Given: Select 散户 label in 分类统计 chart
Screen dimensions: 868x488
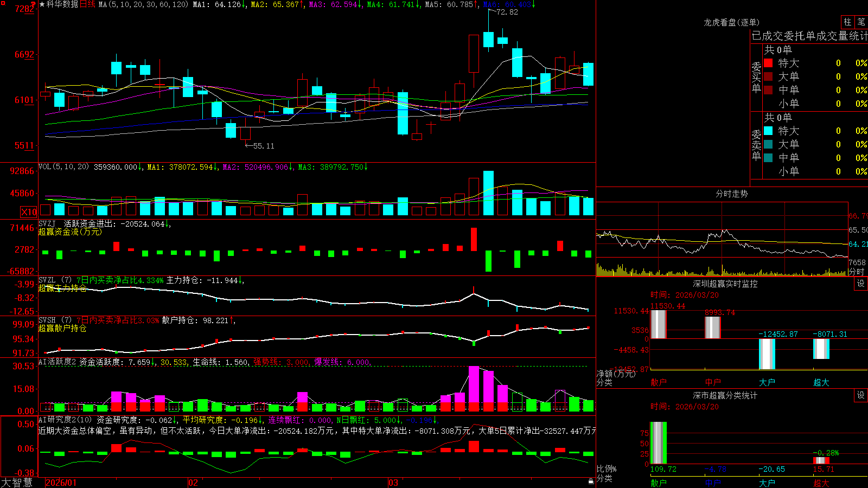Looking at the screenshot, I should click(x=659, y=483).
